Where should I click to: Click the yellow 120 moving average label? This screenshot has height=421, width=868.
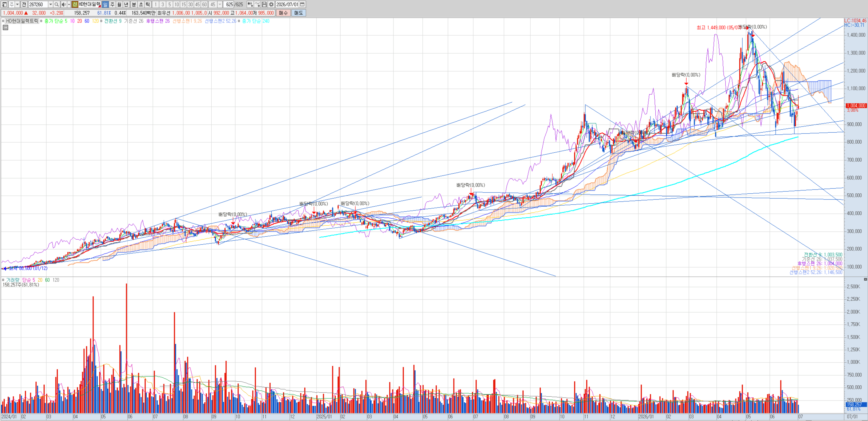(x=95, y=21)
